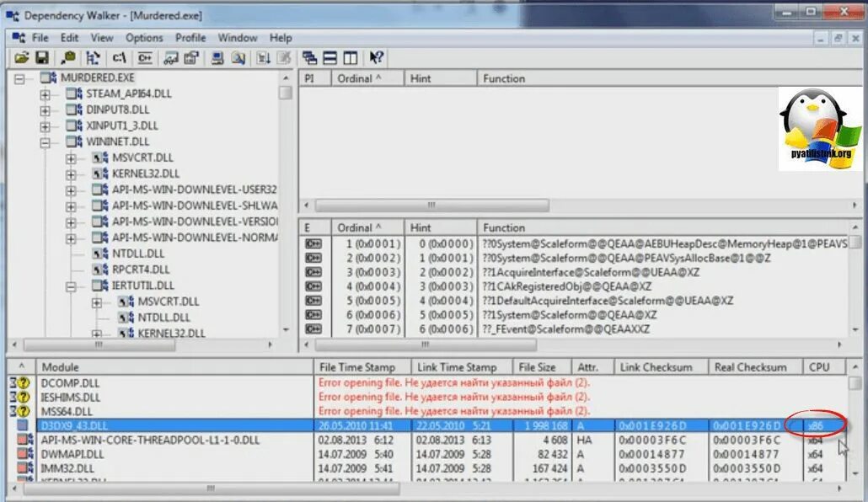This screenshot has height=502, width=868.
Task: Click the C++ icon for ordinal 1 export
Action: tap(313, 243)
